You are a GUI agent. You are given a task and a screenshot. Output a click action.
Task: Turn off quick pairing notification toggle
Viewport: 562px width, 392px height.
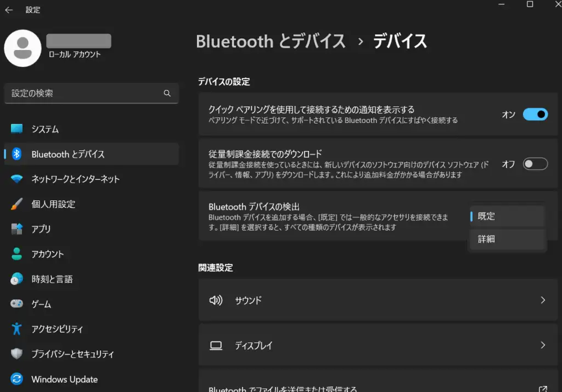click(x=535, y=115)
